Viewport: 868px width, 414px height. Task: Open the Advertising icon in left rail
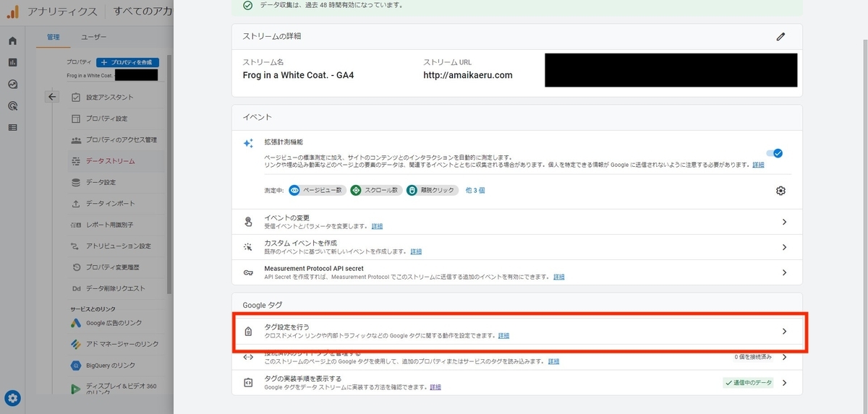coord(12,106)
